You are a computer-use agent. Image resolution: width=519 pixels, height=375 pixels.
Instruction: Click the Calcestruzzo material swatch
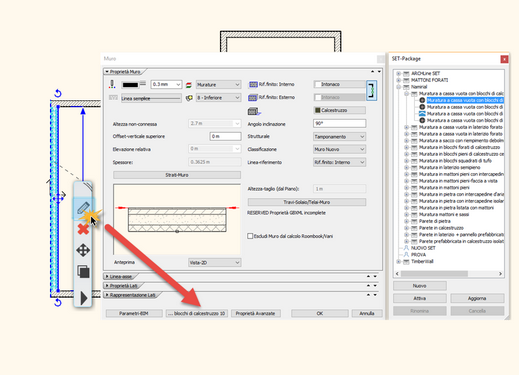(x=339, y=110)
